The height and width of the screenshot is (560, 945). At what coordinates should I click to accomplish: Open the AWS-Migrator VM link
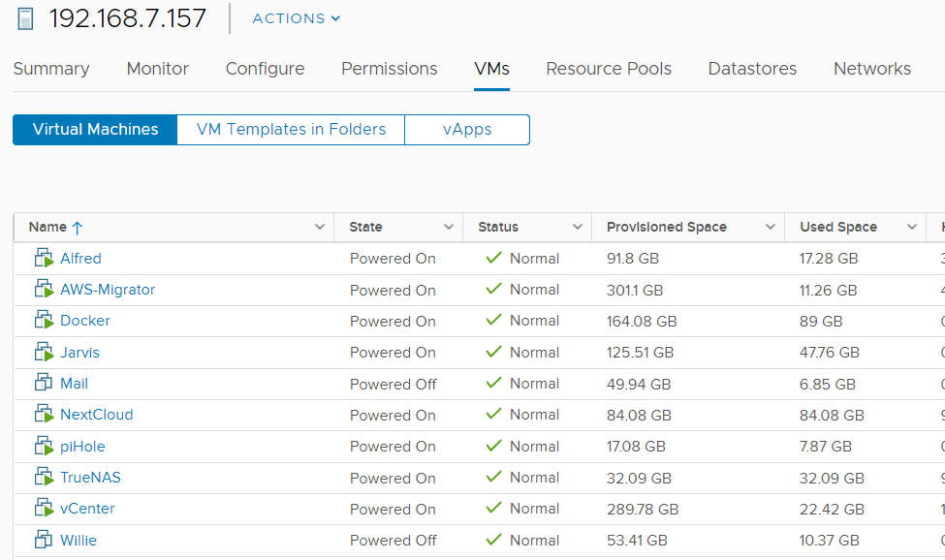[x=108, y=290]
